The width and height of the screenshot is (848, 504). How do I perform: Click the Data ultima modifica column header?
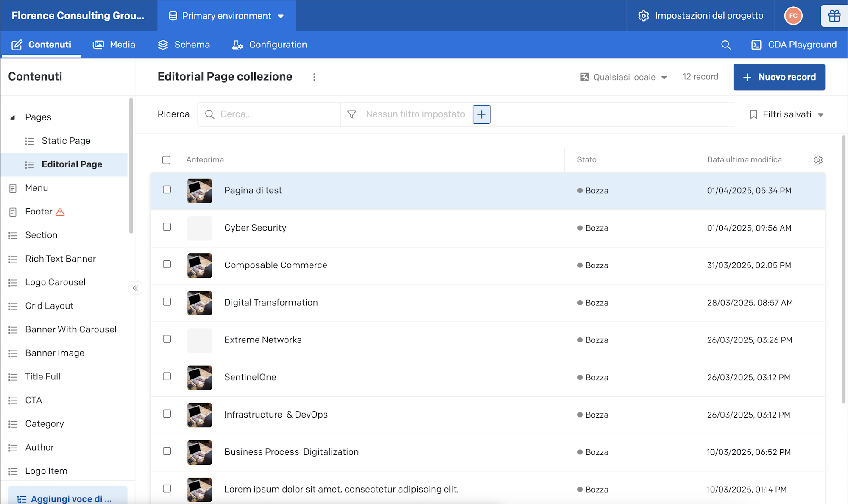pos(744,160)
